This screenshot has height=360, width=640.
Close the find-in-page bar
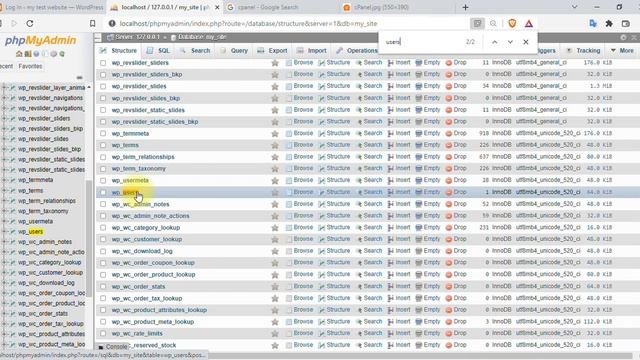526,42
